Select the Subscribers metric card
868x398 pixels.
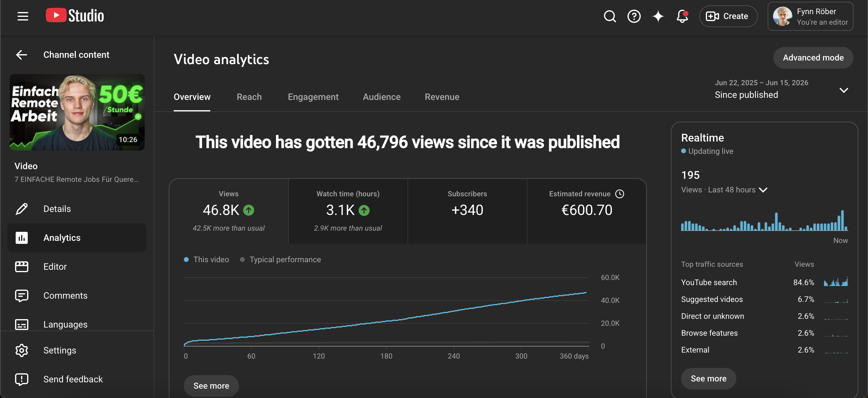(x=467, y=211)
